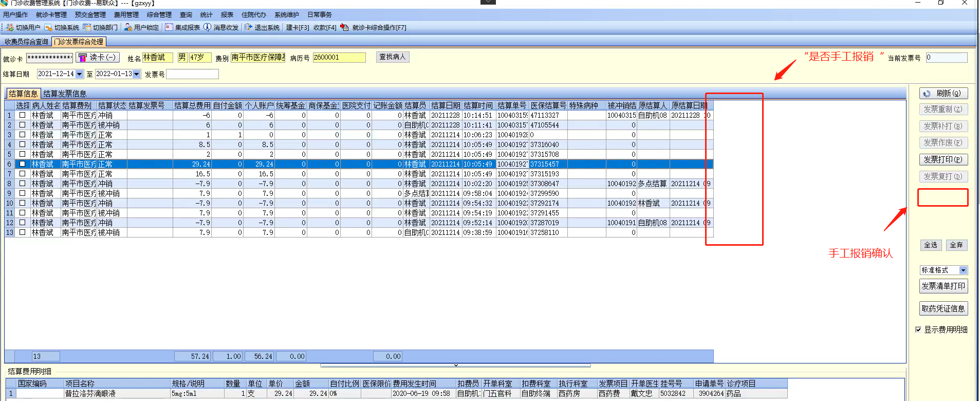Open the 系统维护 menu
Screen dimensions: 980x401
pos(287,15)
